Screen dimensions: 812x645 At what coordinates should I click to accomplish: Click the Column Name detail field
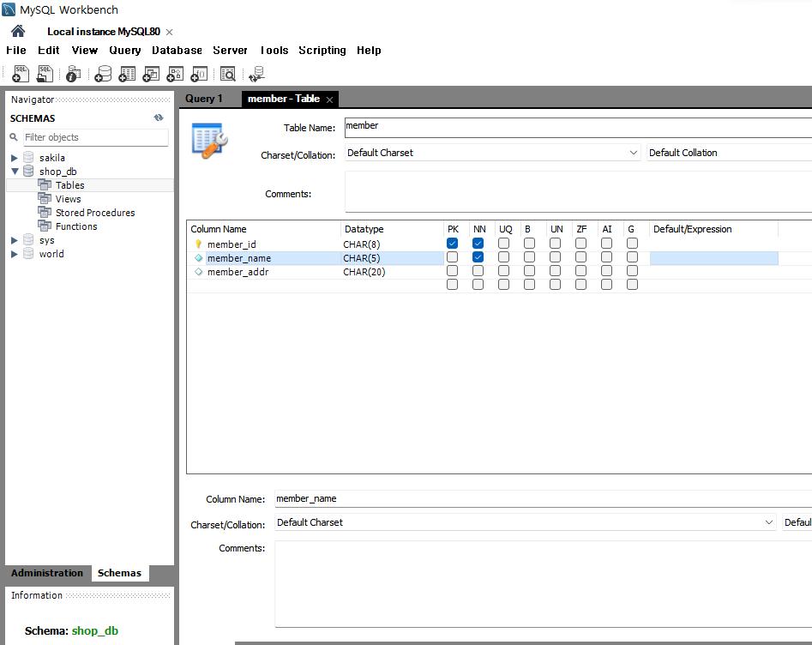point(544,498)
